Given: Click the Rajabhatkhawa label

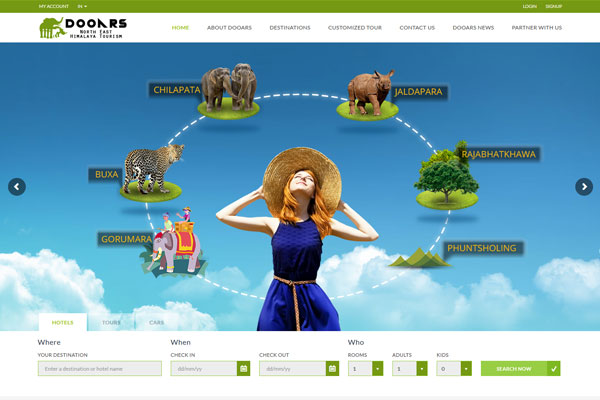Looking at the screenshot, I should (x=499, y=154).
